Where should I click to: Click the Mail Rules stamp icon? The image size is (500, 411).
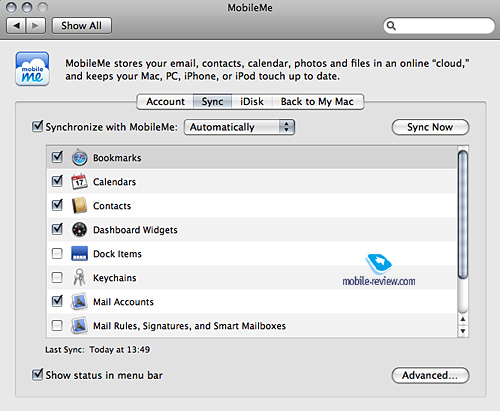pyautogui.click(x=79, y=325)
